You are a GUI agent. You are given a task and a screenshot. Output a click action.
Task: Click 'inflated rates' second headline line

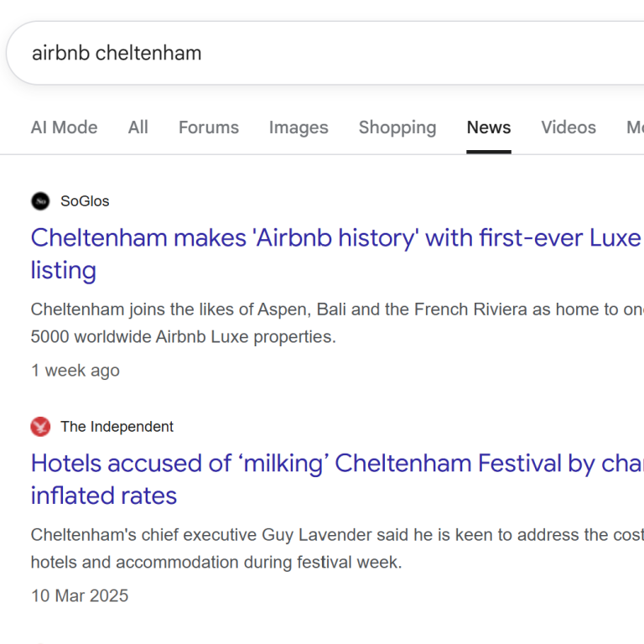coord(104,496)
